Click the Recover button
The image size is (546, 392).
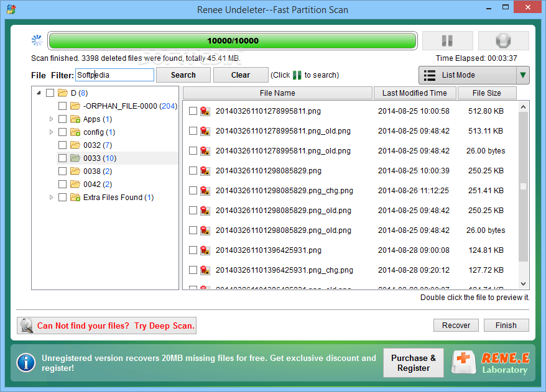click(x=456, y=326)
